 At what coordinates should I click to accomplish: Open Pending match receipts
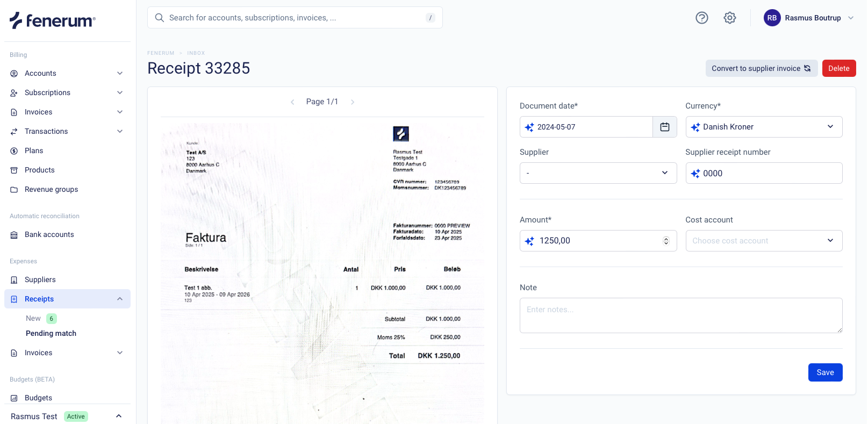51,333
